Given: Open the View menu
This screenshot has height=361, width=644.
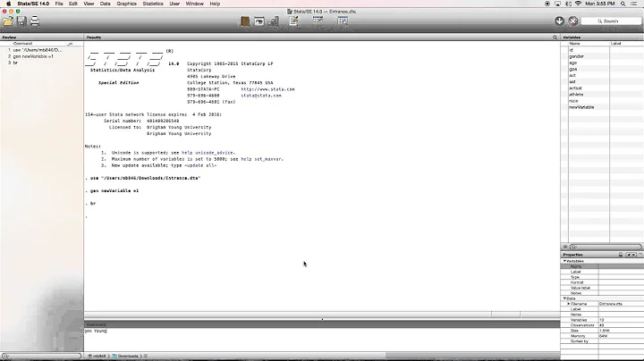Looking at the screenshot, I should (x=89, y=4).
